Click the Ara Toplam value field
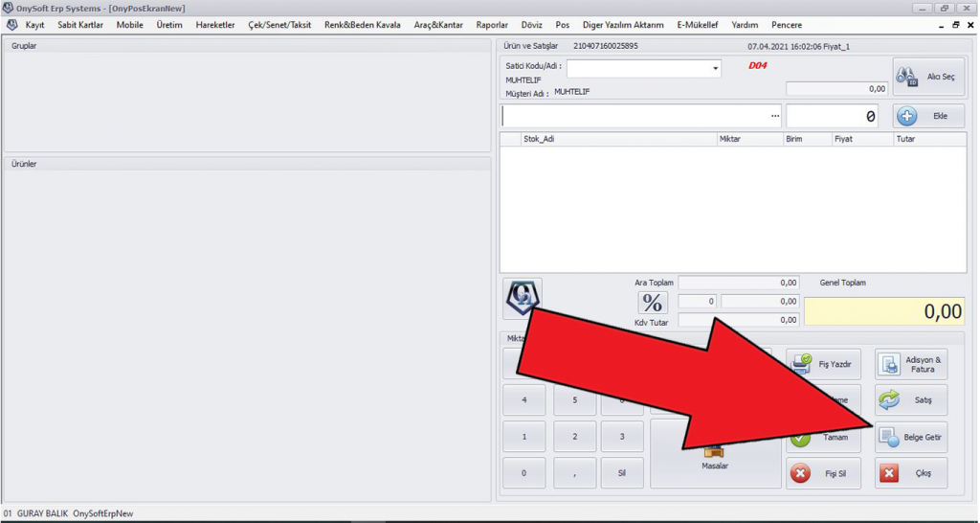This screenshot has height=523, width=980. 739,283
